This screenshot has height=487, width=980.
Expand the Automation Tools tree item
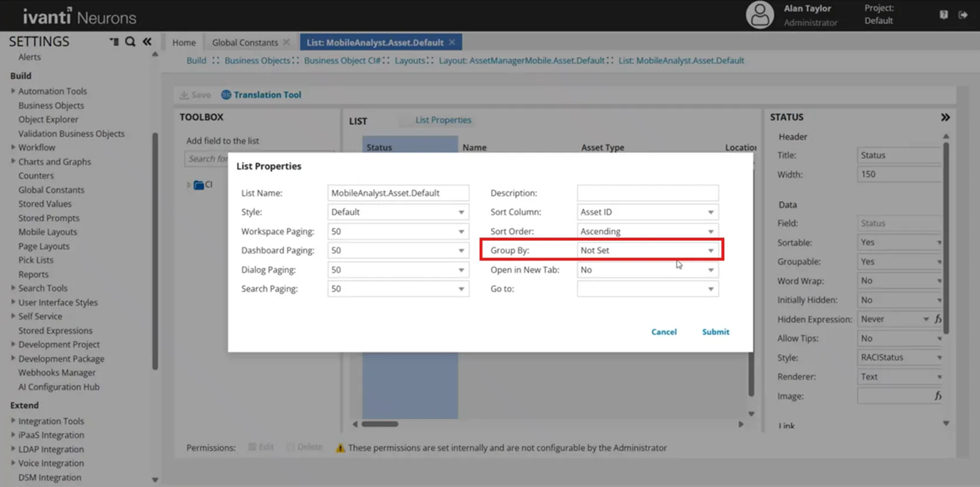[13, 91]
